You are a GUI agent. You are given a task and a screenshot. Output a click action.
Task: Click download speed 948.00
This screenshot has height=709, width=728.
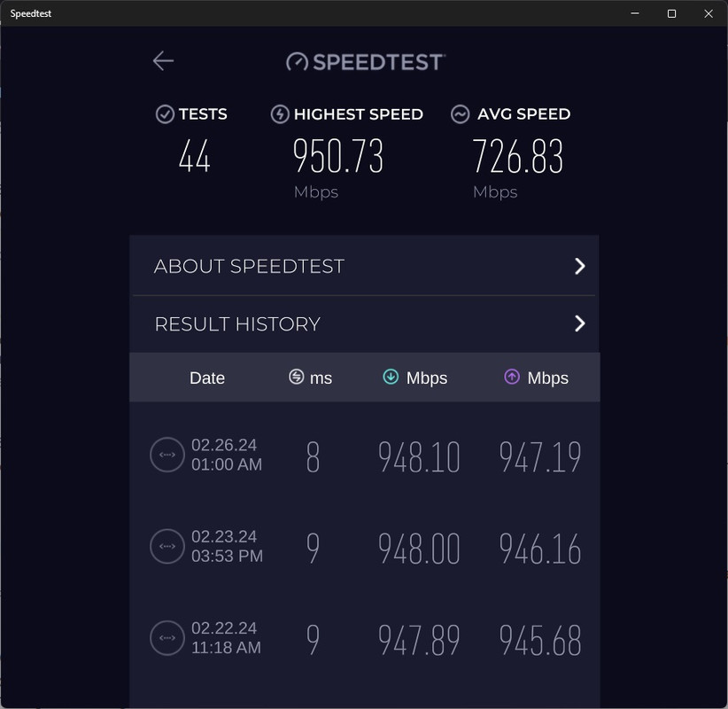419,549
